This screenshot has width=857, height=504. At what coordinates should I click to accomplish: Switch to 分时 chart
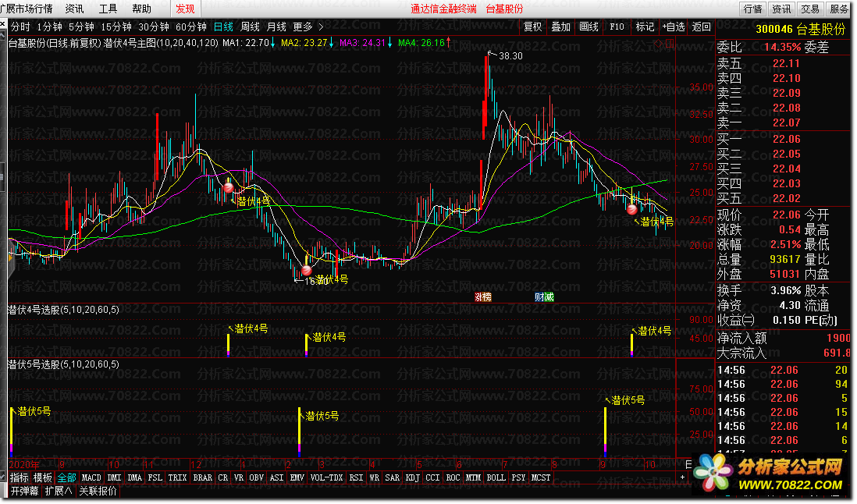coord(20,27)
